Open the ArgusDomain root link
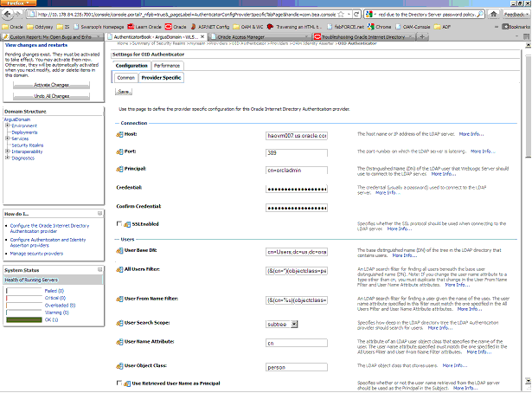Screen dimensions: 532x393 (x=17, y=119)
